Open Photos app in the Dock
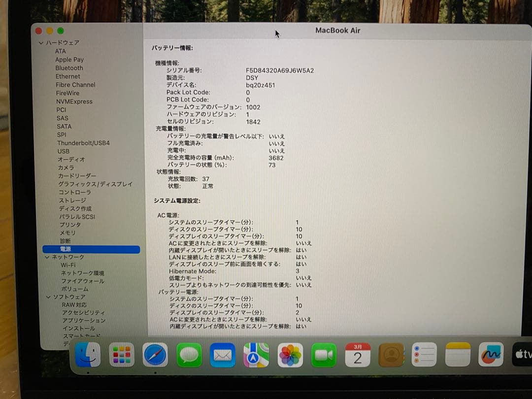Image resolution: width=532 pixels, height=399 pixels. coord(290,355)
